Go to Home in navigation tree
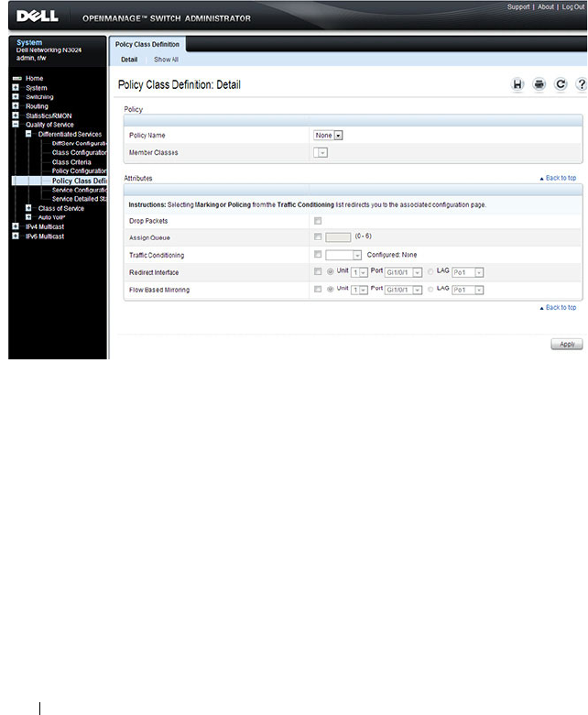 click(34, 79)
